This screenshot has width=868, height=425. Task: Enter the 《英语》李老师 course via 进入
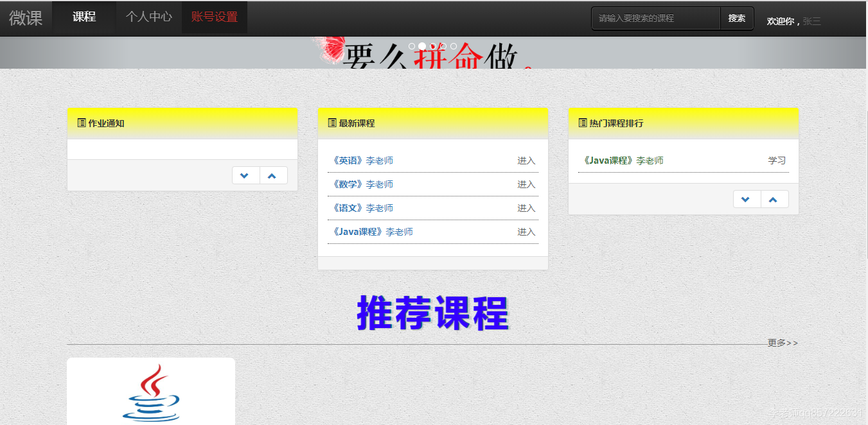(x=526, y=160)
